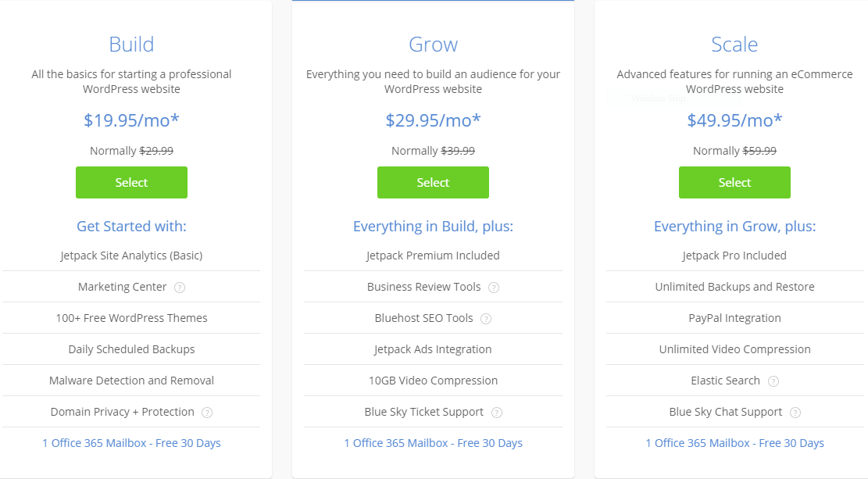868x479 pixels.
Task: Click the $29.95/mo* price
Action: pyautogui.click(x=433, y=120)
